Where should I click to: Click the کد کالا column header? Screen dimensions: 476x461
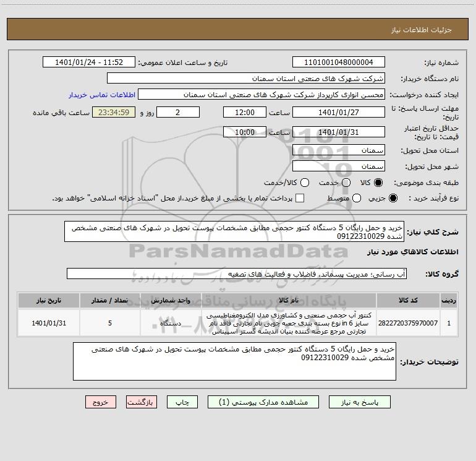[408, 300]
